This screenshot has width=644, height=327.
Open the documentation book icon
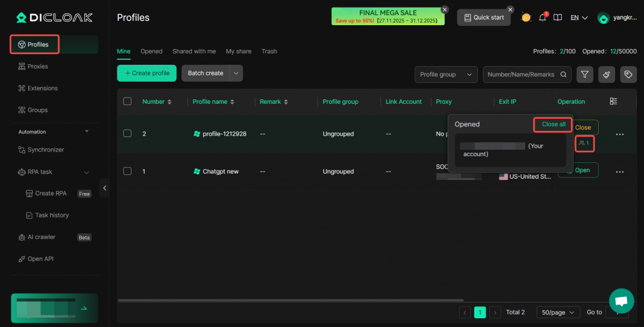click(x=557, y=18)
